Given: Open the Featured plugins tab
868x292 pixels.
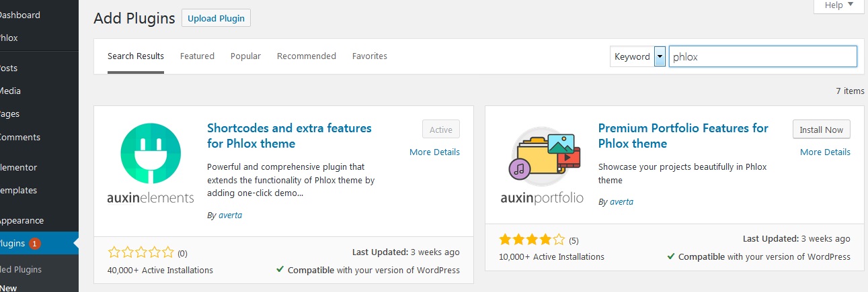Looking at the screenshot, I should point(197,56).
